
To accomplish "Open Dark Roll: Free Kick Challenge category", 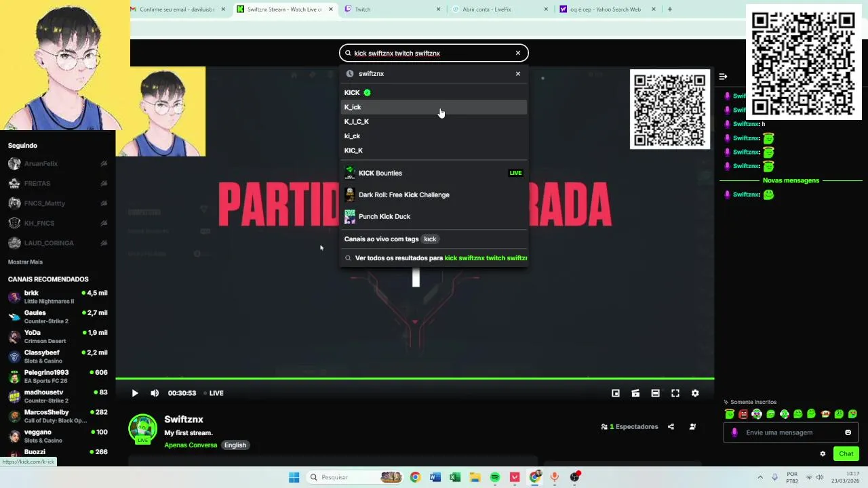I will point(433,195).
